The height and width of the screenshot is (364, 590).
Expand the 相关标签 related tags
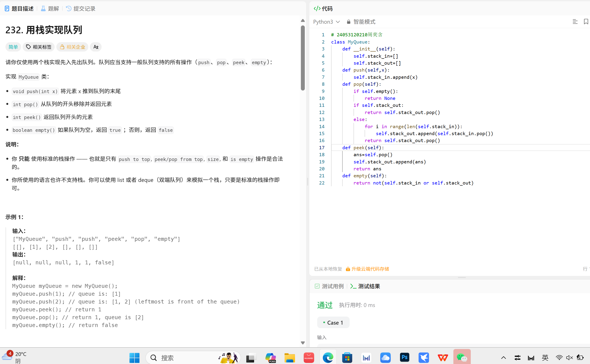pos(39,47)
